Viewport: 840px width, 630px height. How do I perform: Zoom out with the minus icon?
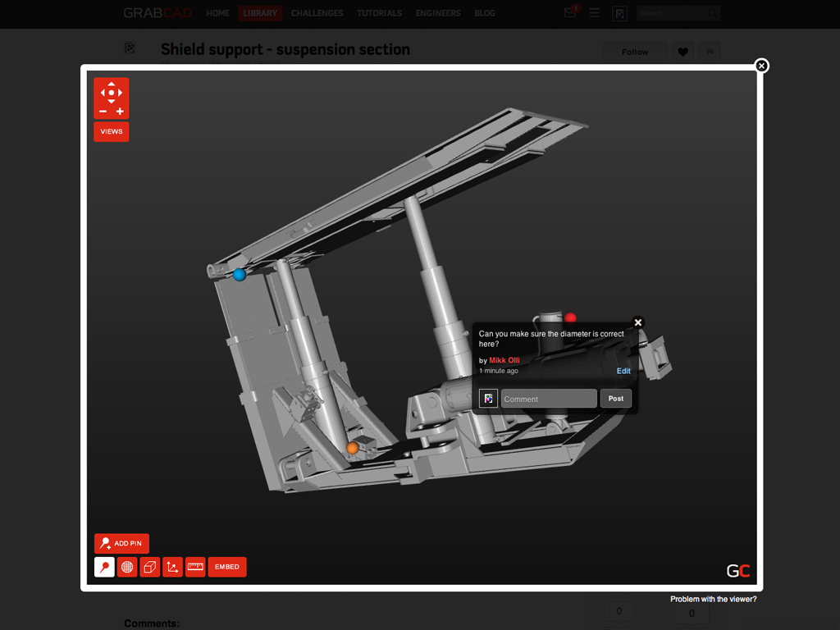coord(103,112)
